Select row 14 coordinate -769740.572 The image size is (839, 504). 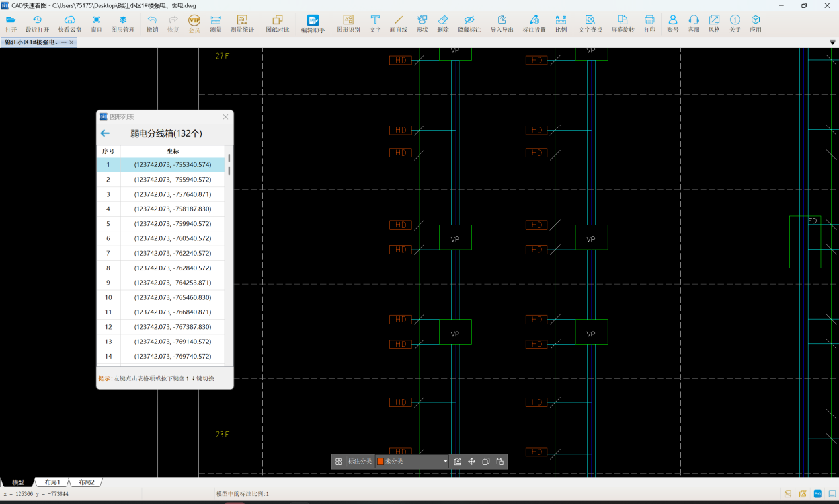point(161,356)
